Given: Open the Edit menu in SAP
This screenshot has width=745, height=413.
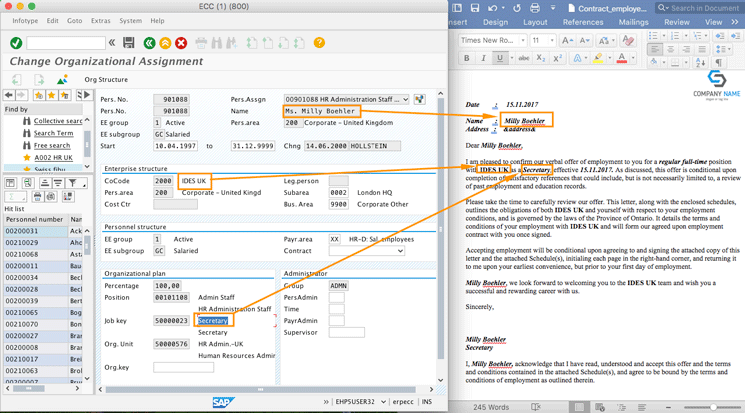Looking at the screenshot, I should [52, 21].
